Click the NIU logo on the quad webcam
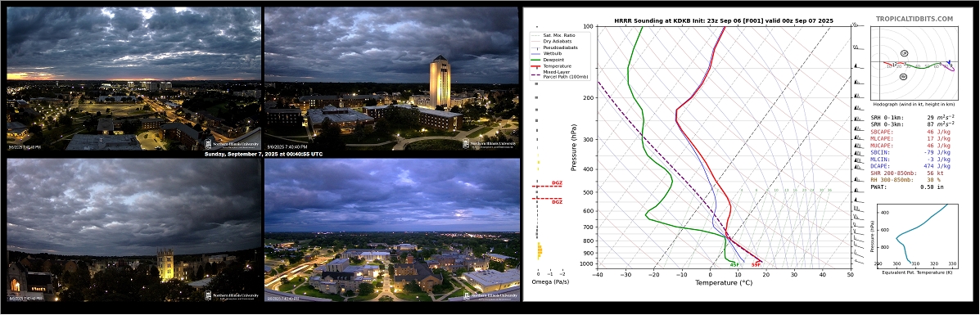The image size is (980, 315). point(490,295)
